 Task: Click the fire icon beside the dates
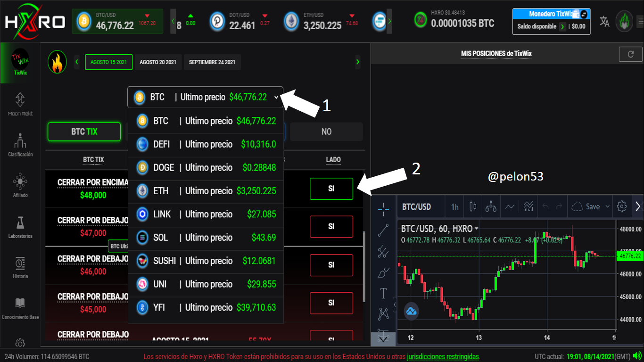(x=57, y=62)
